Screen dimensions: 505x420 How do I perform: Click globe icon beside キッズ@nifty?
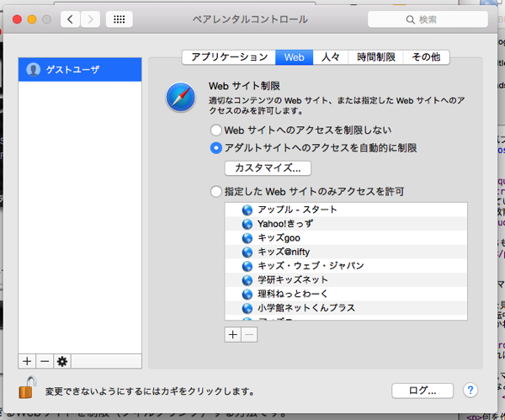coord(247,252)
